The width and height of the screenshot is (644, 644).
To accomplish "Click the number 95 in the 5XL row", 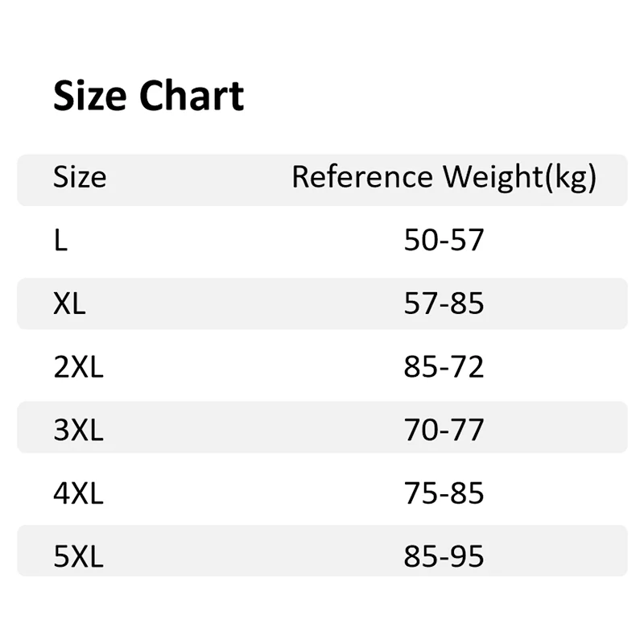I will click(467, 556).
